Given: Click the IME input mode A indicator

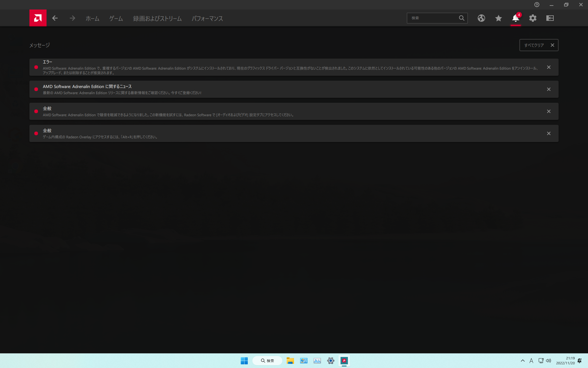Looking at the screenshot, I should [x=531, y=361].
